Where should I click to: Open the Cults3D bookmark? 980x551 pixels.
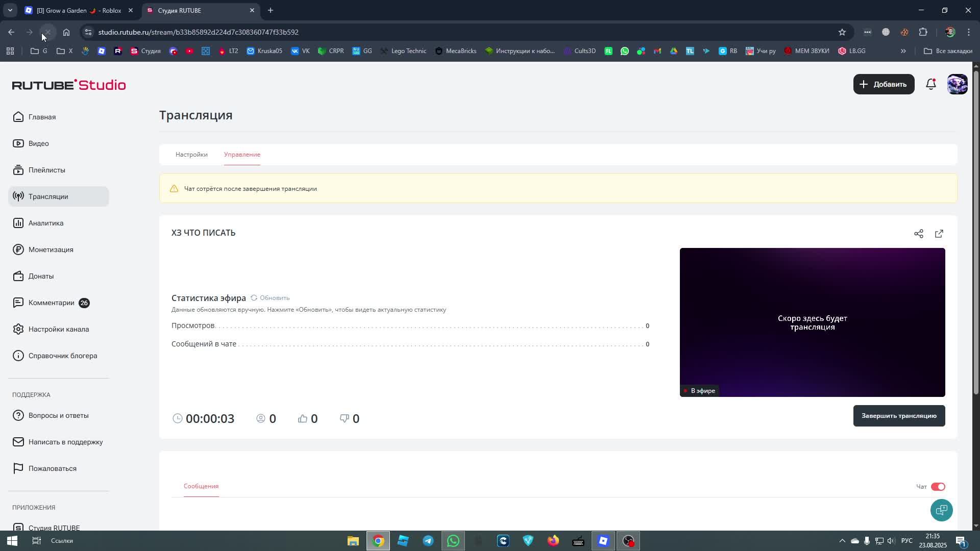pos(580,51)
